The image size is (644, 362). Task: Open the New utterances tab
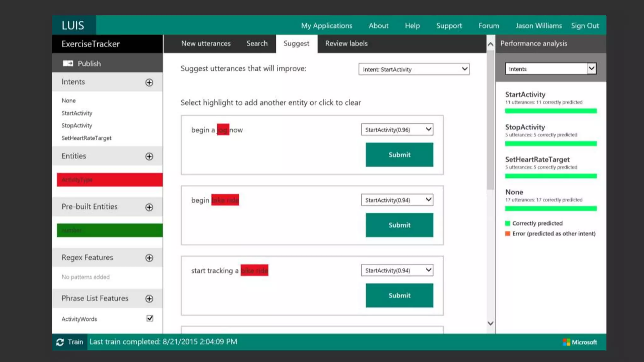(206, 44)
